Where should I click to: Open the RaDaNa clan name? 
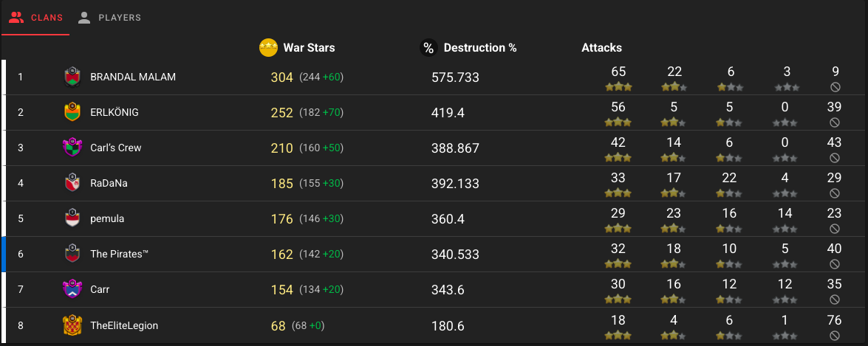click(109, 183)
